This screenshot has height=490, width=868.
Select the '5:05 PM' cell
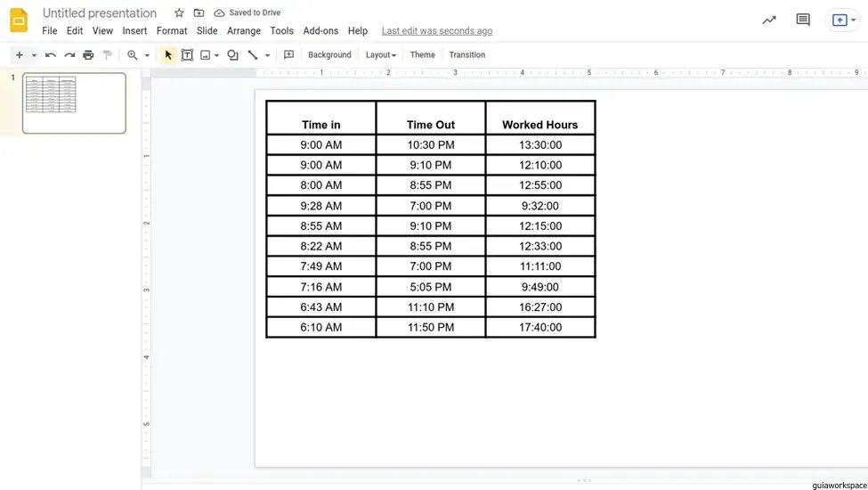431,287
